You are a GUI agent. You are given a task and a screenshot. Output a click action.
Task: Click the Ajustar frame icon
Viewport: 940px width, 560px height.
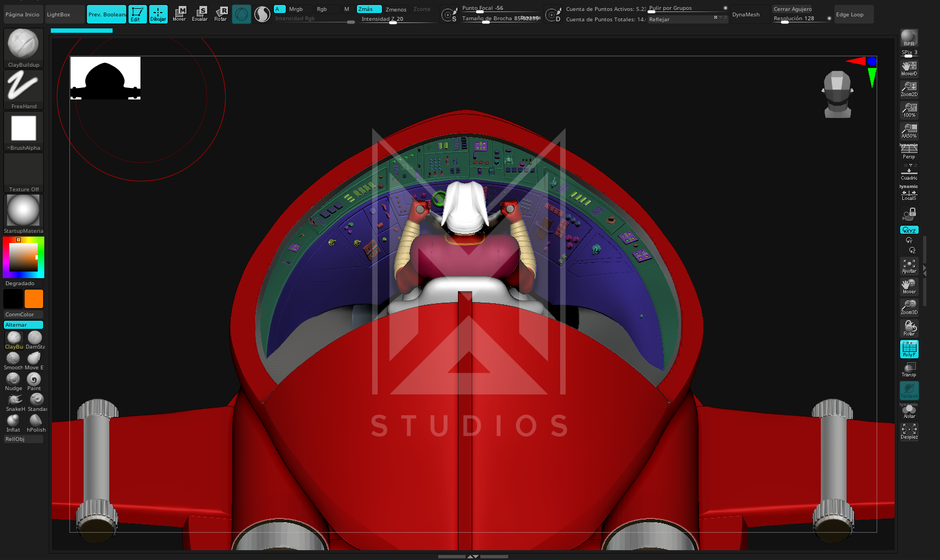(x=909, y=266)
